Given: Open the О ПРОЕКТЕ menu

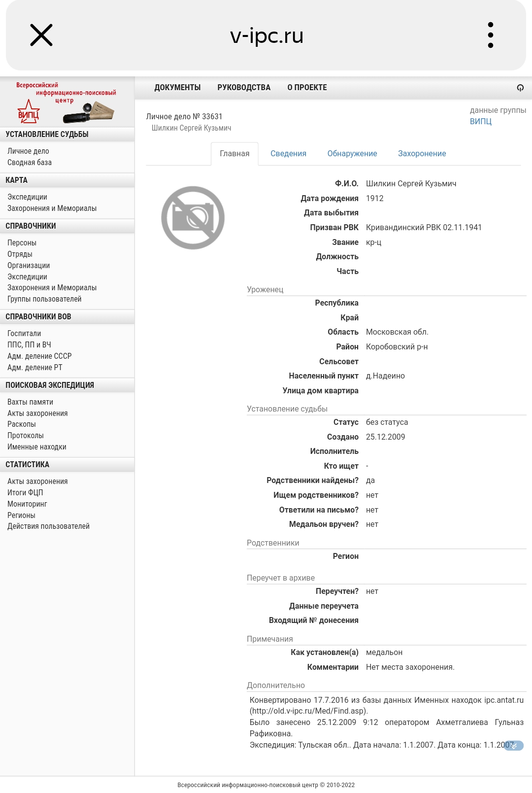Looking at the screenshot, I should click(x=307, y=88).
